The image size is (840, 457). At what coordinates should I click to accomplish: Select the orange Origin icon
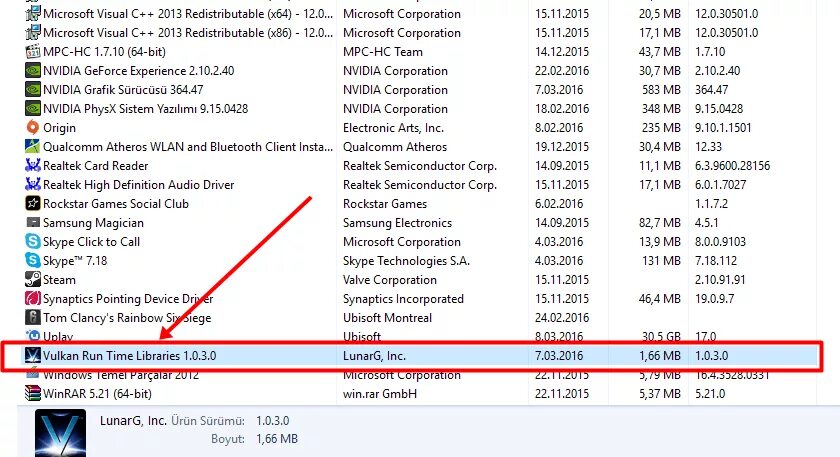[x=33, y=128]
